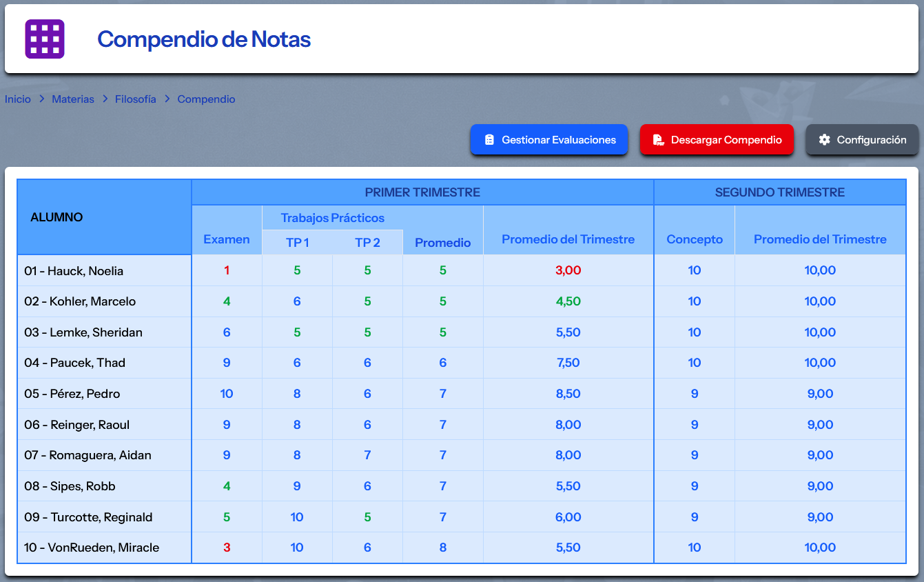Screen dimensions: 924x582
Task: Go to Filosofía from the breadcrumb
Action: [x=135, y=99]
